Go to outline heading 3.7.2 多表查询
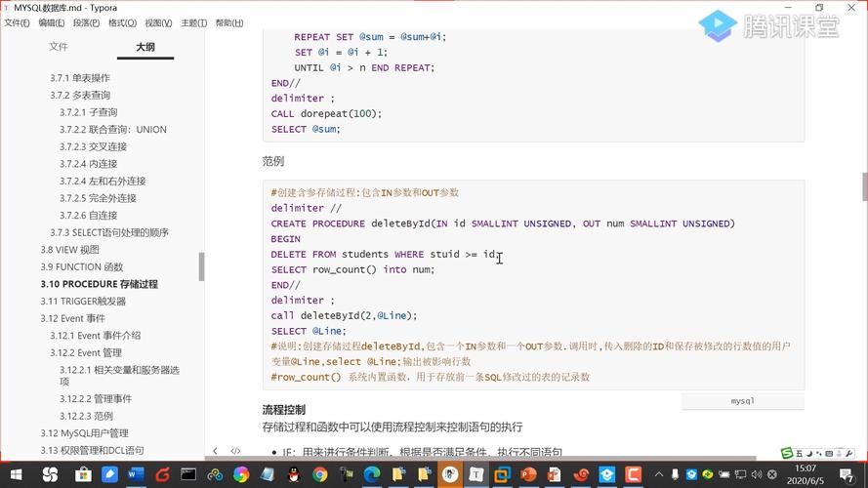 pos(80,96)
